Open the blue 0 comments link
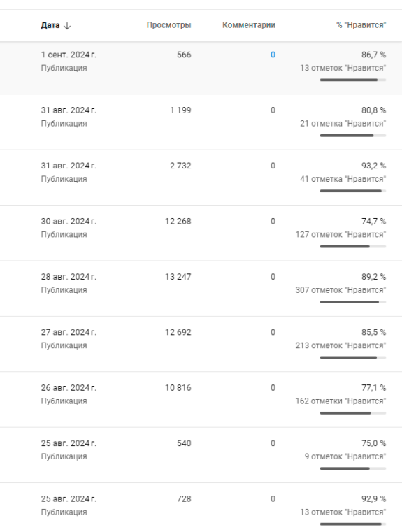 (273, 55)
